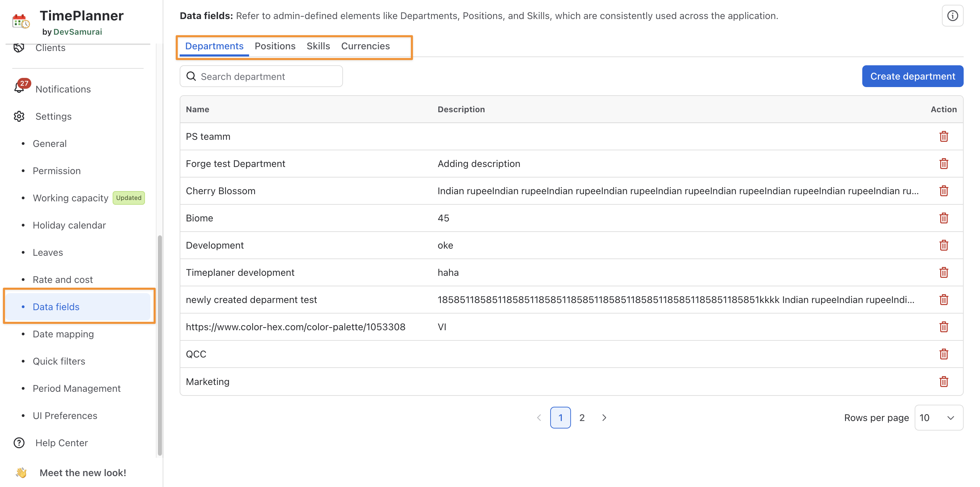Open Permission settings
Screen dimensions: 980x487
tap(57, 171)
